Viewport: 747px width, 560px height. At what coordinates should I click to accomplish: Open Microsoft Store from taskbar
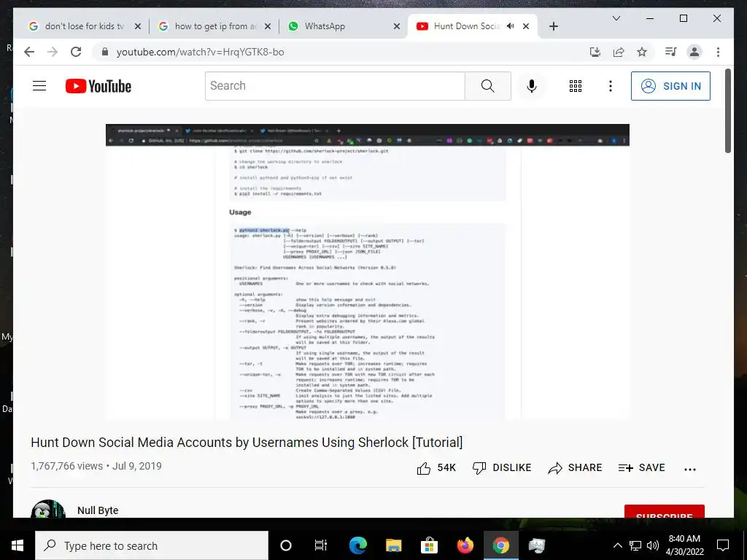(x=429, y=545)
